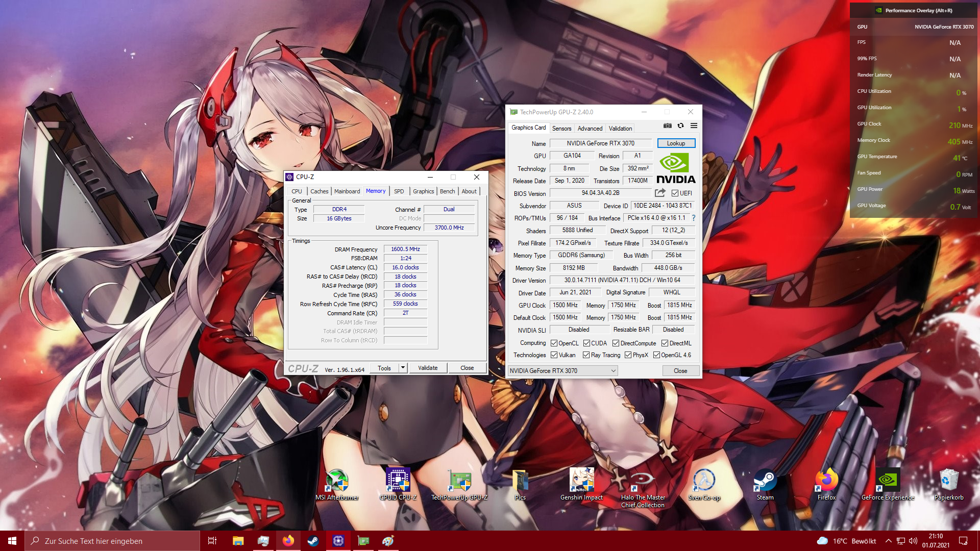This screenshot has height=551, width=980.
Task: Toggle the Ray Tracing checkbox
Action: click(x=586, y=355)
